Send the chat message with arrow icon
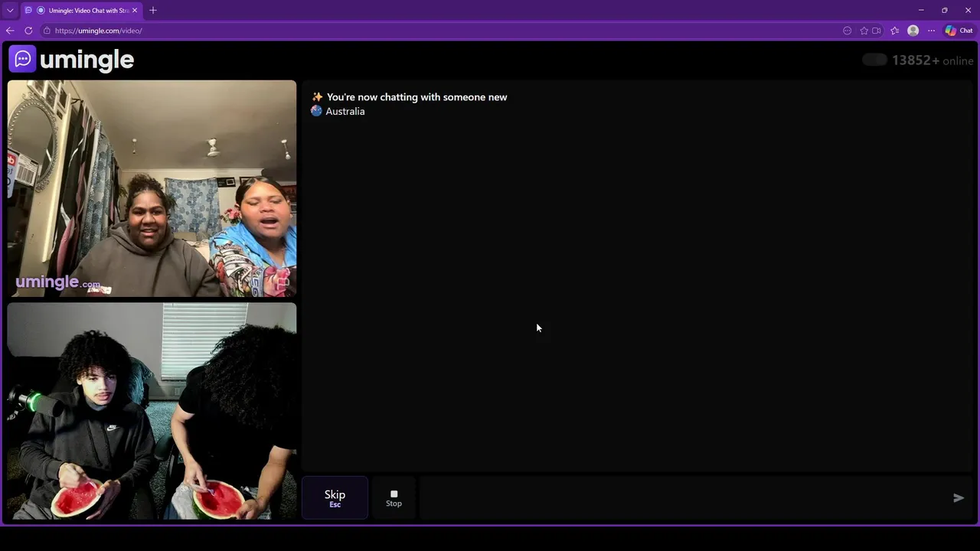Screen dimensions: 980x551 coord(958,498)
